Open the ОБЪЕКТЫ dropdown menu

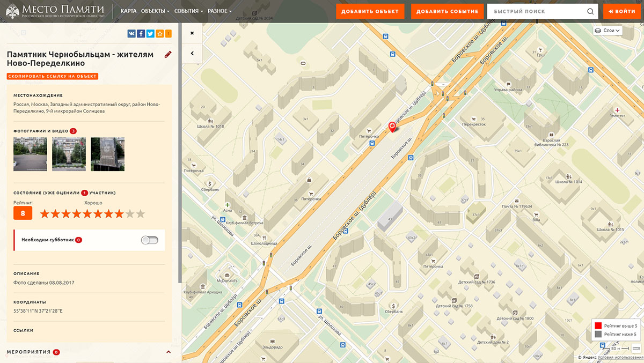[x=155, y=11]
